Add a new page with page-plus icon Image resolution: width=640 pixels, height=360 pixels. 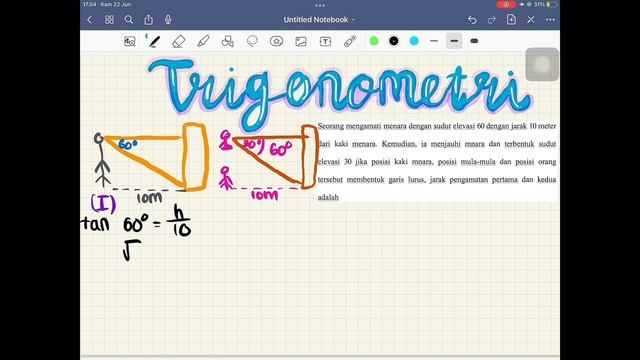[x=511, y=19]
